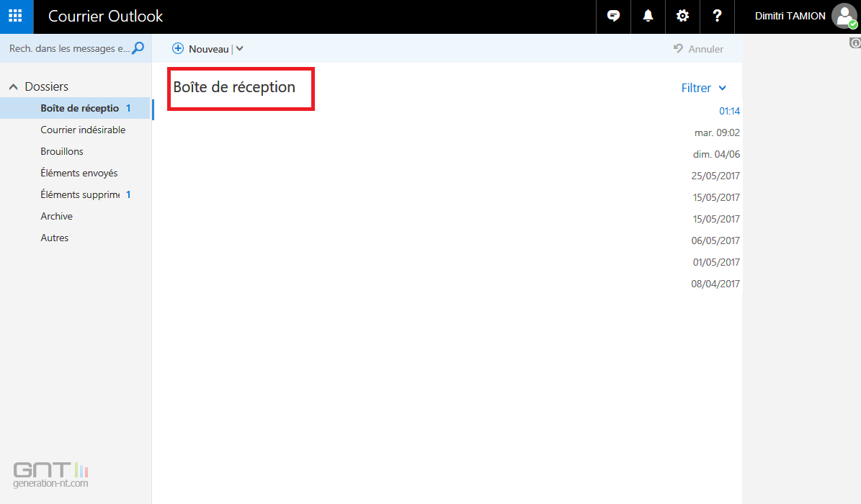The width and height of the screenshot is (861, 504).
Task: Open the help question mark
Action: [717, 16]
